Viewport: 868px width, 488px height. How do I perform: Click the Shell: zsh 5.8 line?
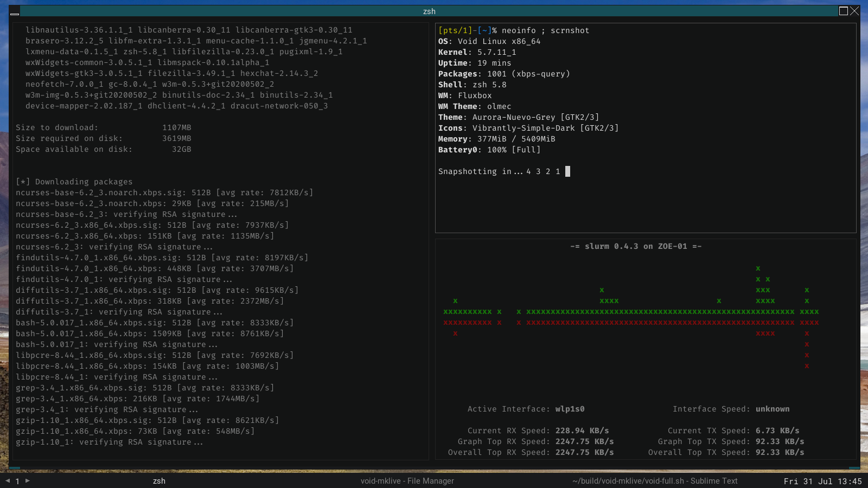coord(473,85)
